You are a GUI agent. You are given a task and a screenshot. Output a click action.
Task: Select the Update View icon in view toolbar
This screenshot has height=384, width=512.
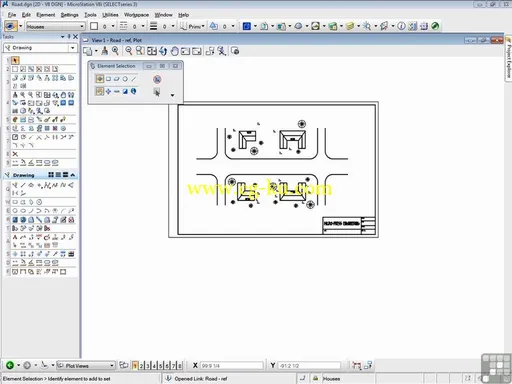point(105,51)
